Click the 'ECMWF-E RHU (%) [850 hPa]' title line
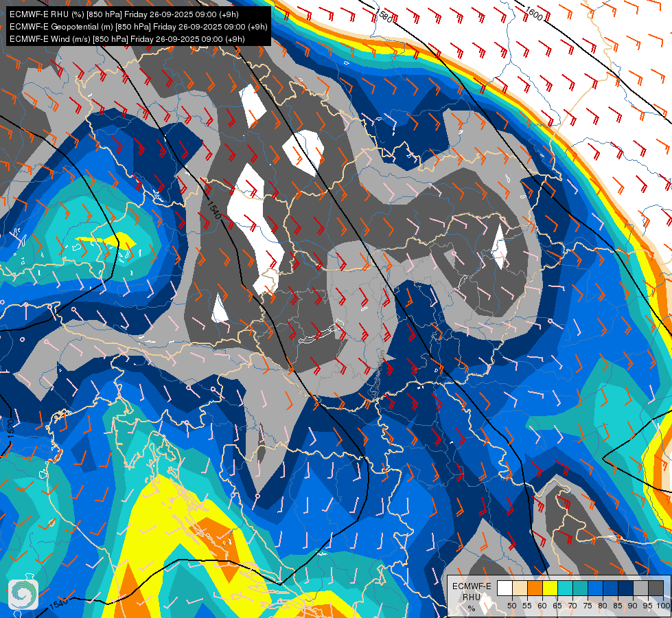The height and width of the screenshot is (618, 672). [124, 14]
